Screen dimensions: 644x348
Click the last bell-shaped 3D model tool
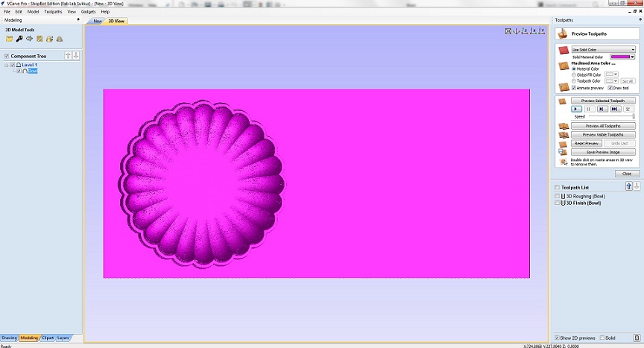(60, 39)
